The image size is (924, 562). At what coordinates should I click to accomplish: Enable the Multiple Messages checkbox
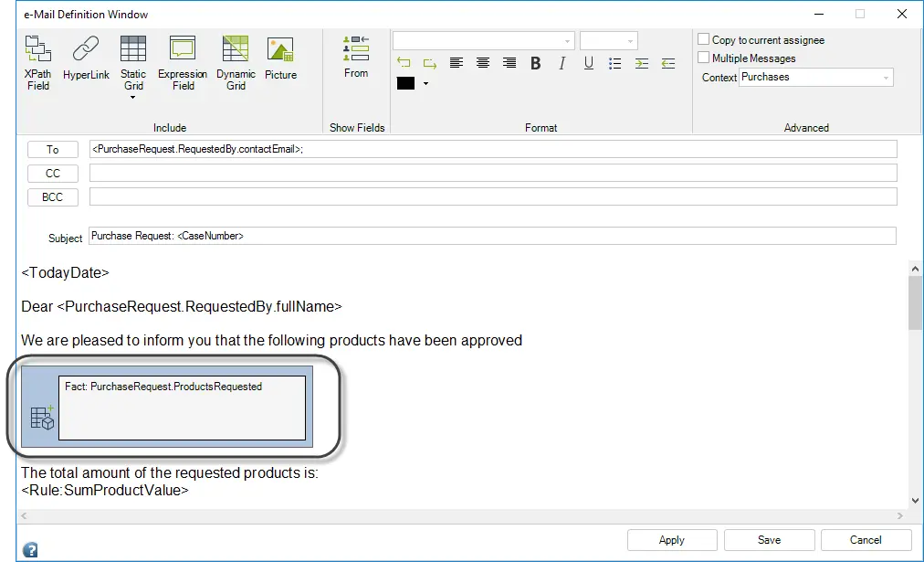click(x=703, y=58)
